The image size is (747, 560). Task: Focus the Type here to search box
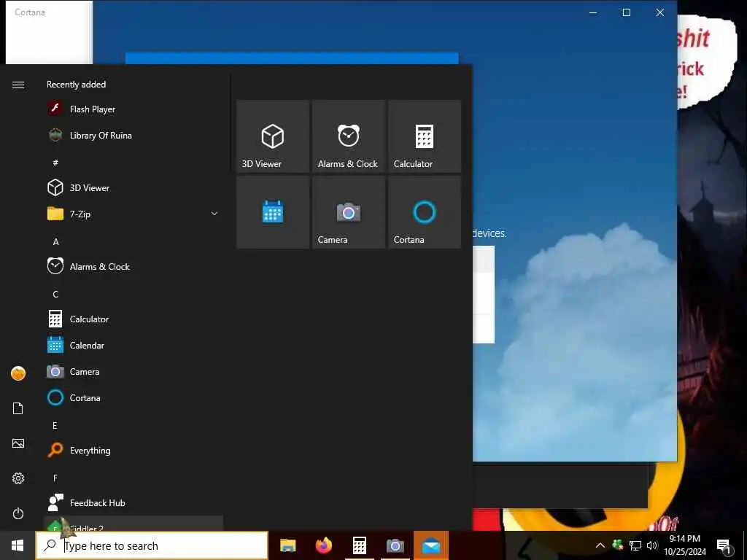152,545
